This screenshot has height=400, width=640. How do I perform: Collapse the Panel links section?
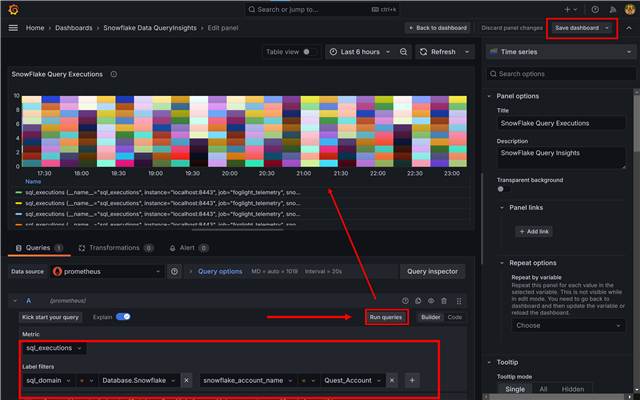coord(502,207)
